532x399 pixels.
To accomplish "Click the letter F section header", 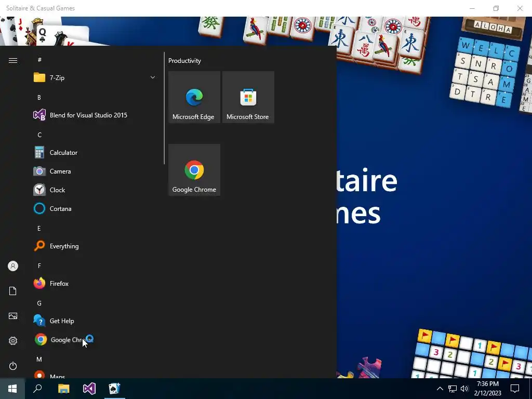I will coord(39,265).
